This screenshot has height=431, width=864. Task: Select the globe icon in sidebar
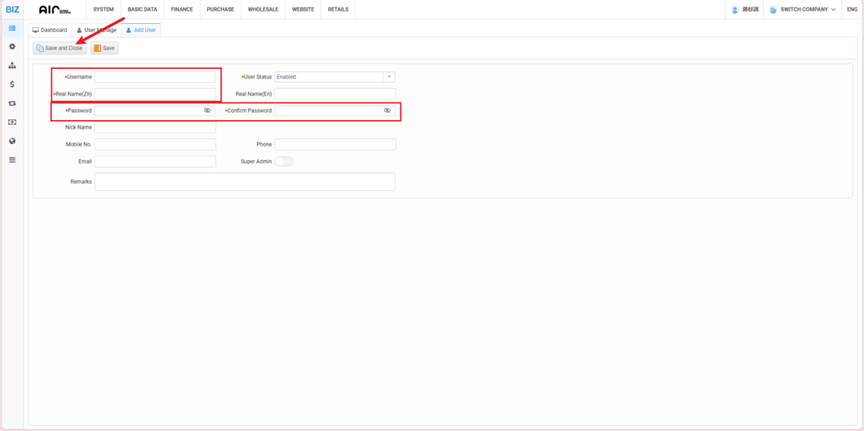pyautogui.click(x=12, y=141)
